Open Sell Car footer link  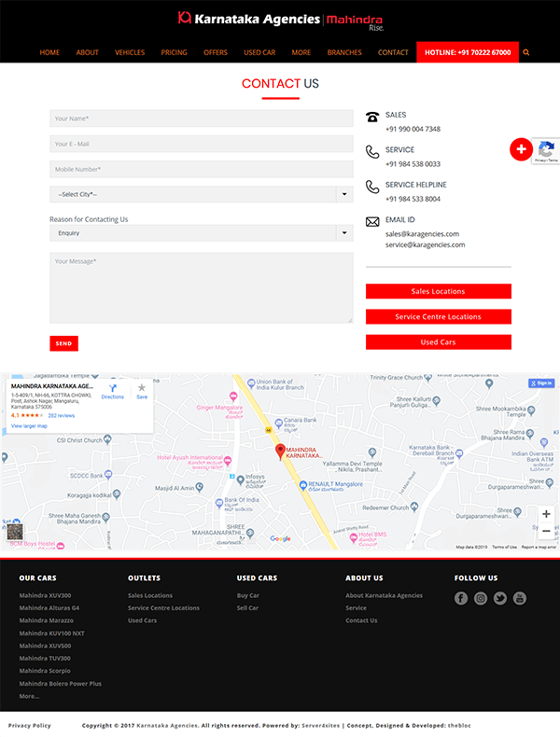coord(247,608)
